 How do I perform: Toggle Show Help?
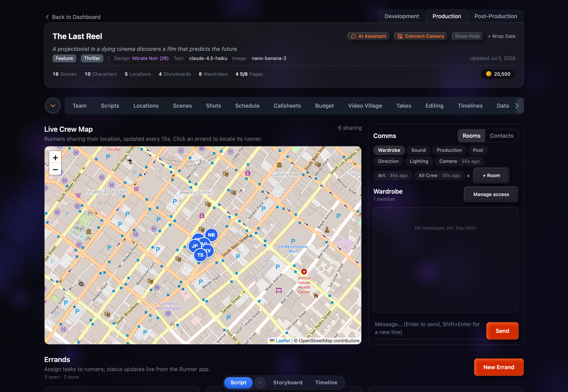467,36
